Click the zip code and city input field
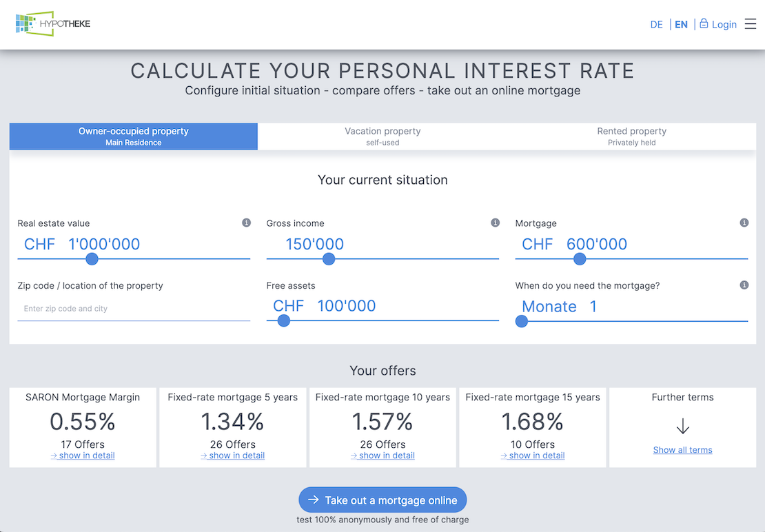The image size is (765, 532). [x=134, y=309]
